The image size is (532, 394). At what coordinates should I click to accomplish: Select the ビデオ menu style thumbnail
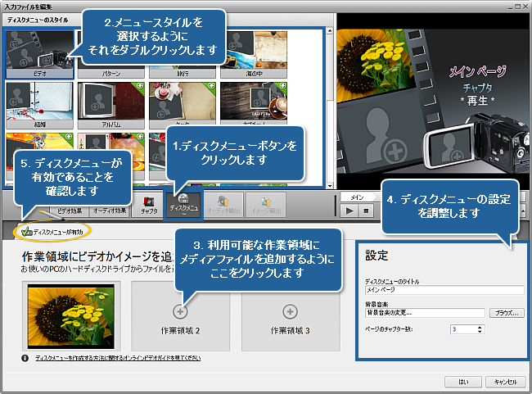pyautogui.click(x=40, y=54)
